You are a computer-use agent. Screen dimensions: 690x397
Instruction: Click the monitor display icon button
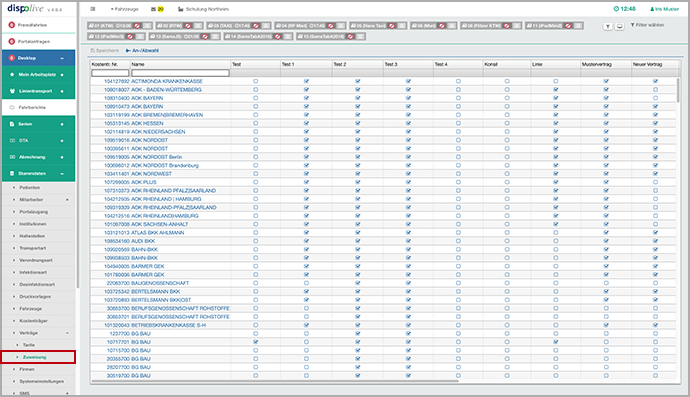(x=620, y=26)
